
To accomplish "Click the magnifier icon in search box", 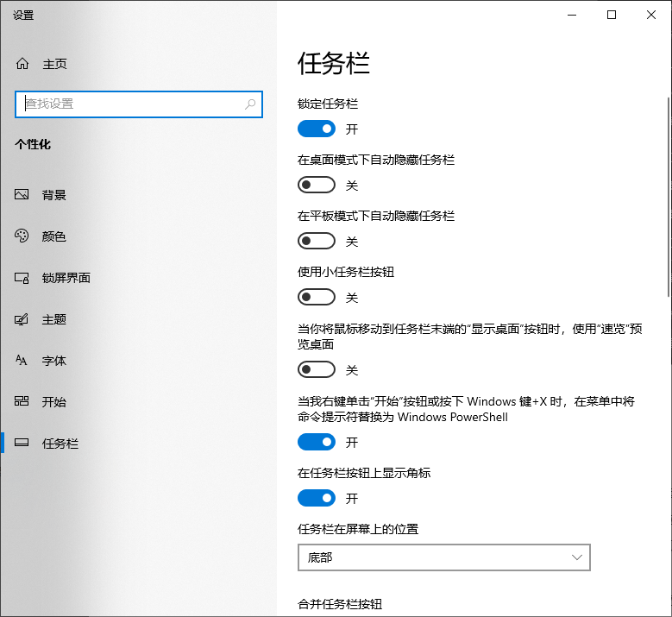I will pyautogui.click(x=250, y=104).
